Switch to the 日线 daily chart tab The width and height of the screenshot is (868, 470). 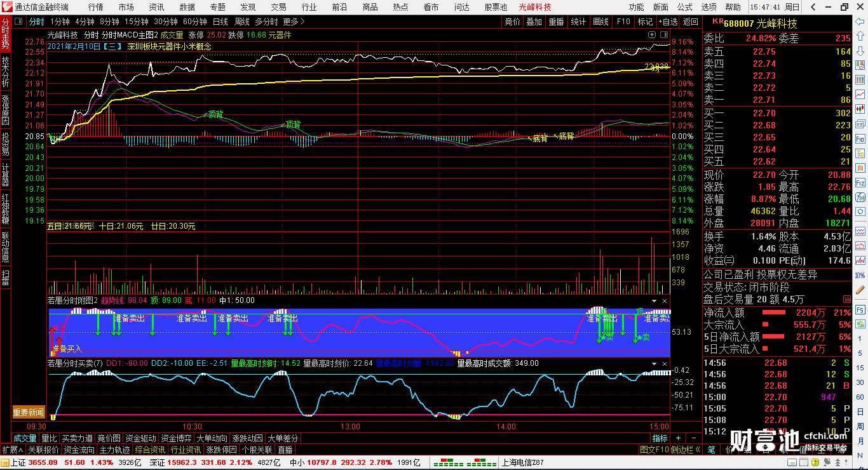(220, 22)
